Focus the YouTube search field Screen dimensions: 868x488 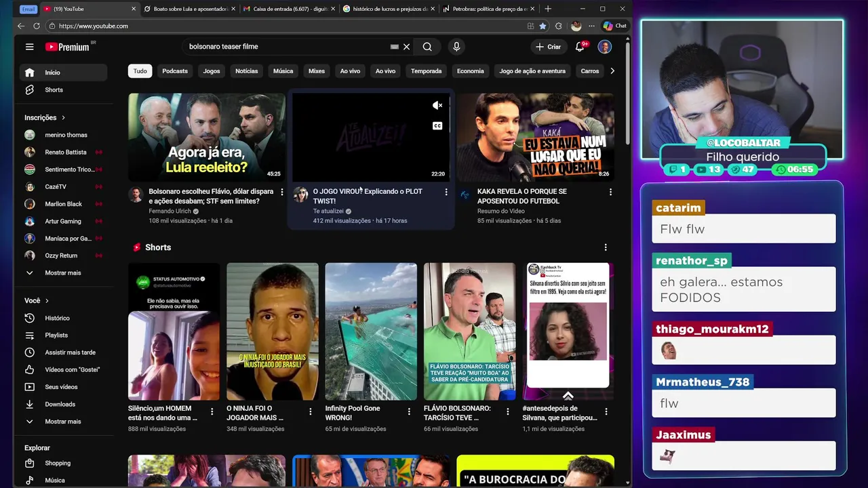pyautogui.click(x=285, y=47)
